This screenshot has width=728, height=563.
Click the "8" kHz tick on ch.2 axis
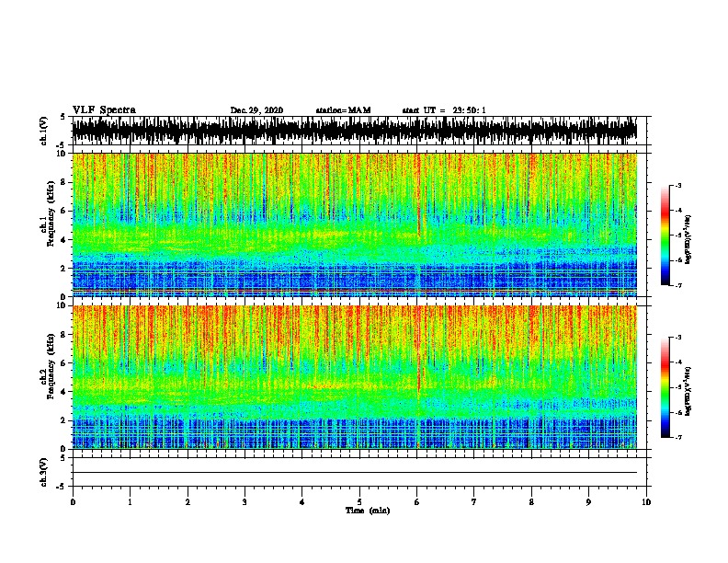point(64,335)
